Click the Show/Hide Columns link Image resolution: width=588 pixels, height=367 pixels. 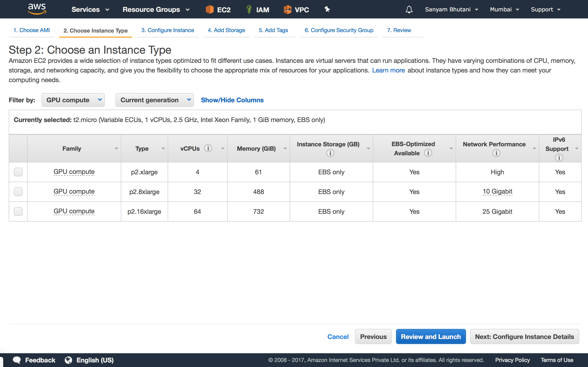click(x=232, y=100)
